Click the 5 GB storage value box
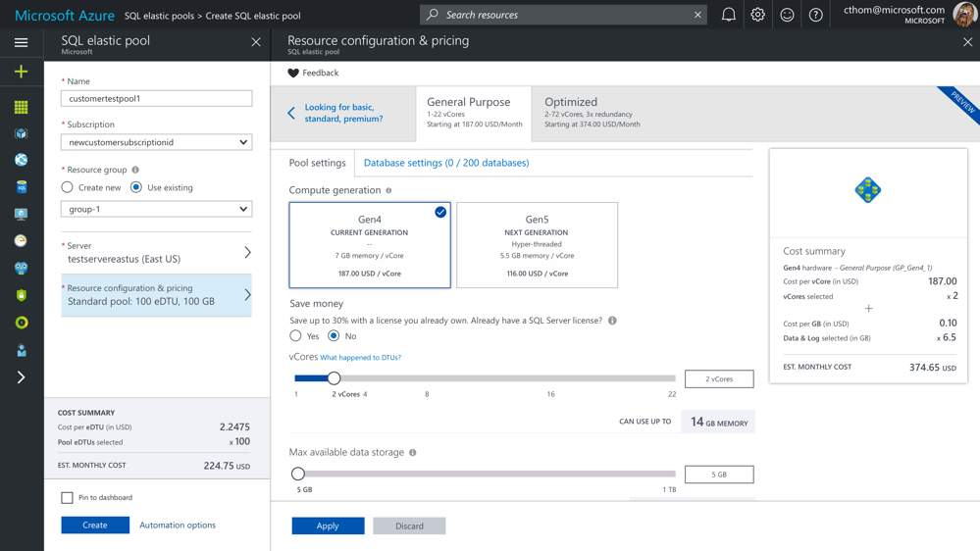This screenshot has width=980, height=551. (719, 475)
